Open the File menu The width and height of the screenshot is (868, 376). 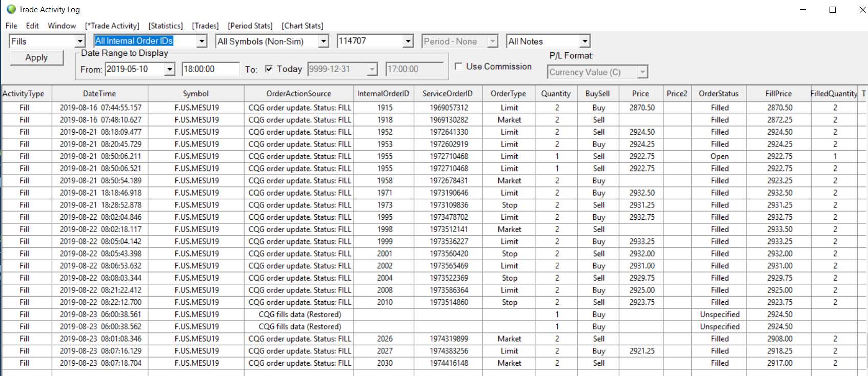click(11, 26)
